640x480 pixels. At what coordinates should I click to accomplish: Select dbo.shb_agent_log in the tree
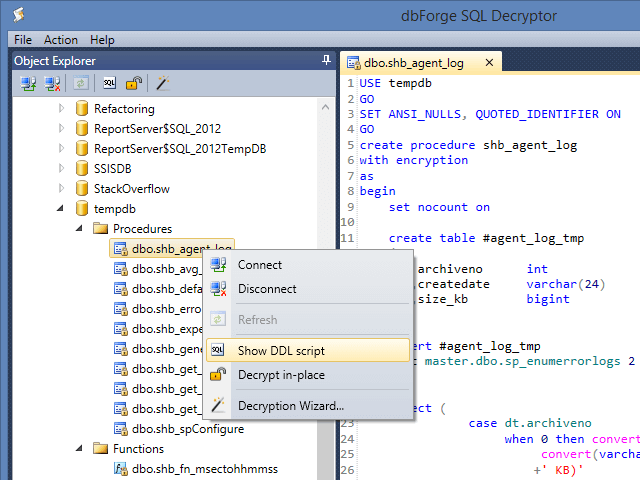tap(172, 248)
